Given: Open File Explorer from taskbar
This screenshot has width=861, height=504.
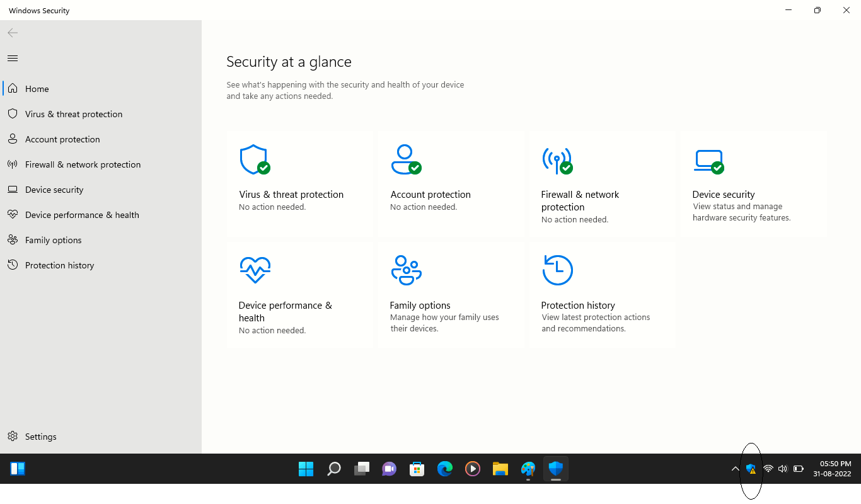Looking at the screenshot, I should (500, 469).
